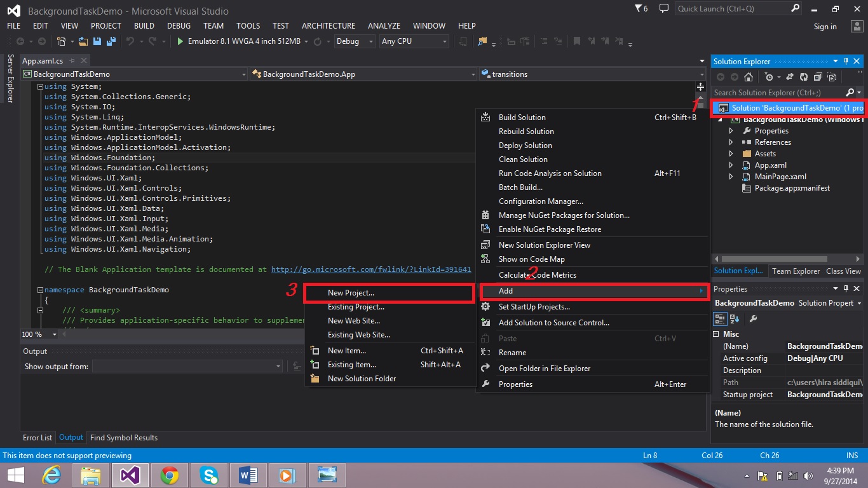Open the Server Explorer side tab
This screenshot has height=488, width=868.
click(10, 78)
